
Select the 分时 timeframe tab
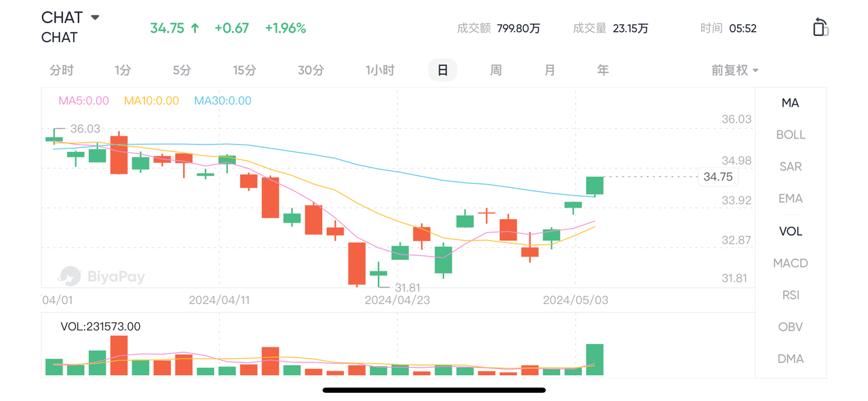[62, 70]
